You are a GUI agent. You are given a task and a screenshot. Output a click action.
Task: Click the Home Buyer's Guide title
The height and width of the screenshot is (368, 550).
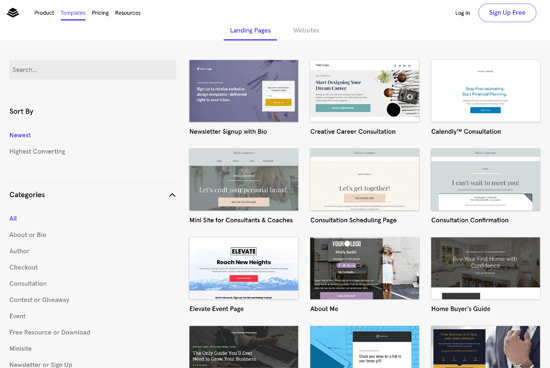tap(461, 309)
